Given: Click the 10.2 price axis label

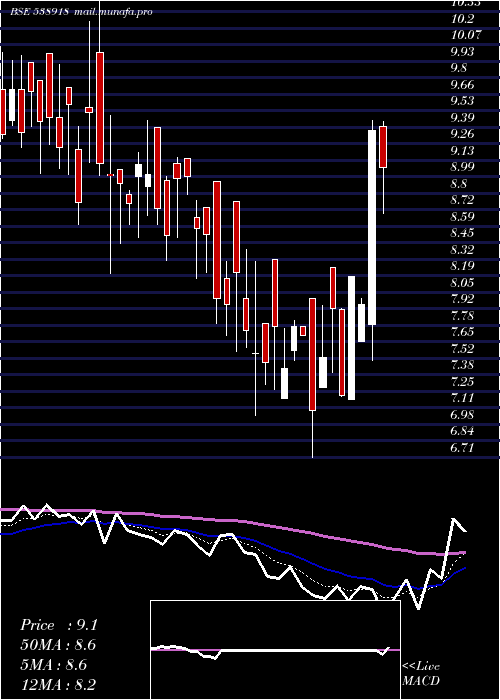Looking at the screenshot, I should [462, 19].
